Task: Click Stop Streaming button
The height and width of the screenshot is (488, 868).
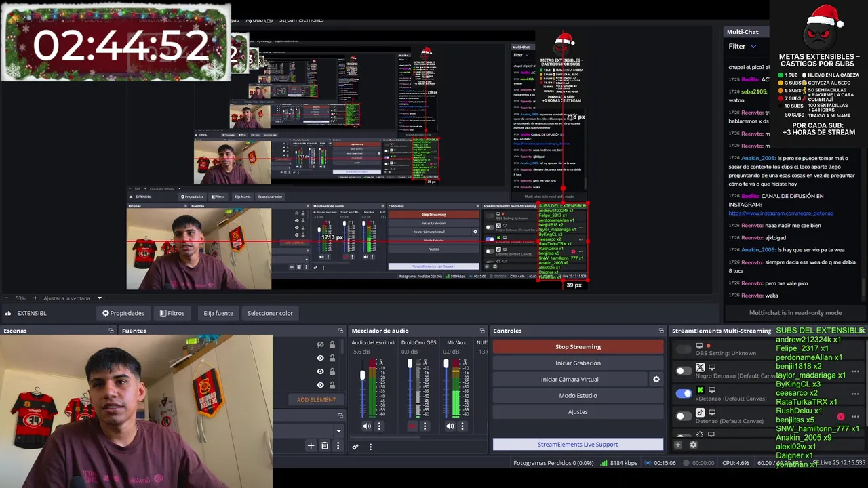Action: click(x=578, y=347)
